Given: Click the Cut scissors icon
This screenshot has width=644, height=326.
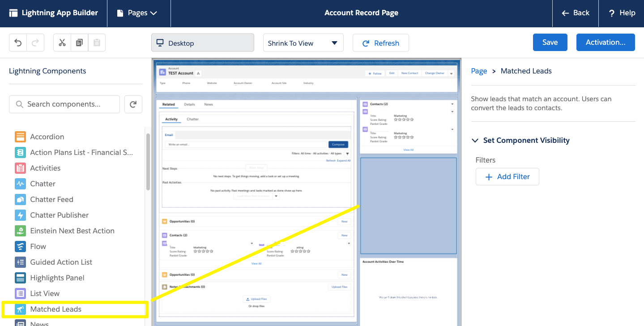Looking at the screenshot, I should 62,43.
